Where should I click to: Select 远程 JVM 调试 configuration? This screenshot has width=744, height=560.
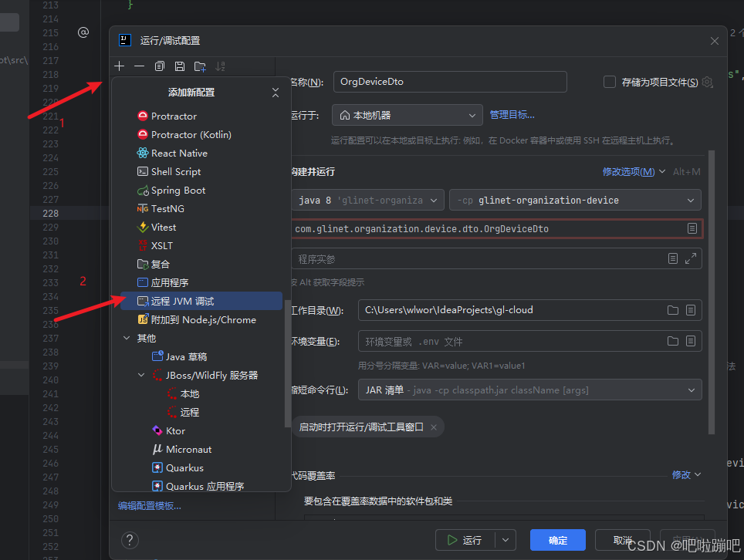(201, 301)
